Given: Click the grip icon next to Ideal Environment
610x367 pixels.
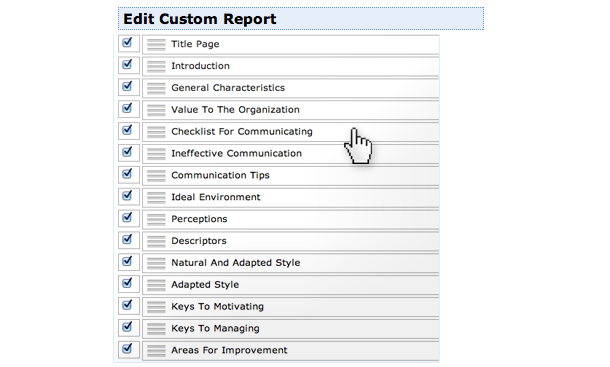Looking at the screenshot, I should (x=156, y=197).
